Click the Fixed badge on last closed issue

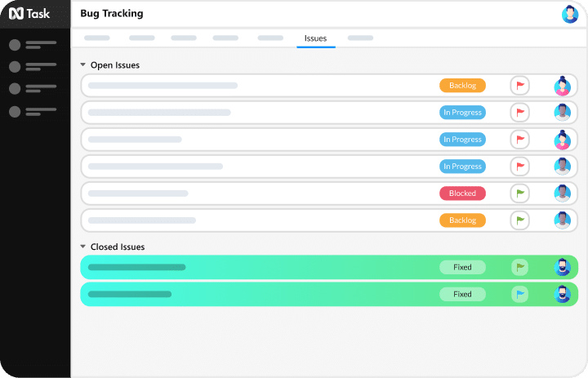tap(462, 294)
